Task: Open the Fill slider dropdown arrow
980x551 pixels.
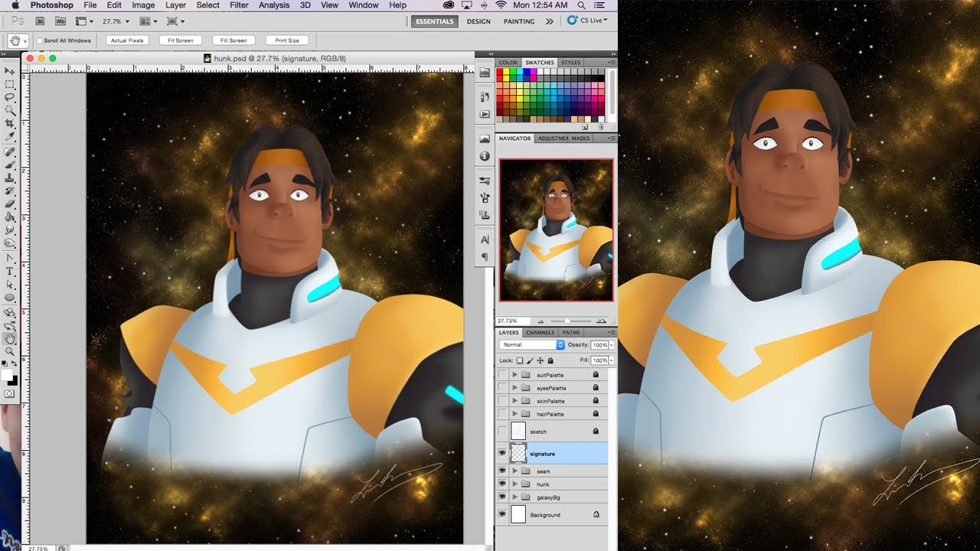Action: pos(611,360)
